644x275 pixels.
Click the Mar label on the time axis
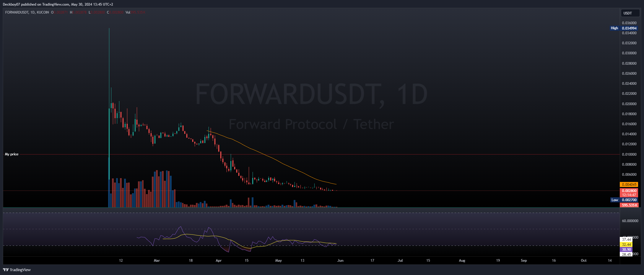(x=157, y=261)
